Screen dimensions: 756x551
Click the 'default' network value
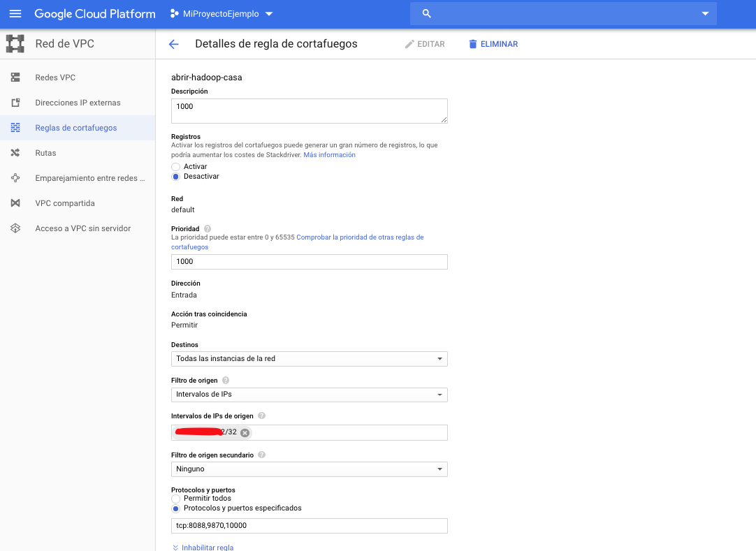point(183,210)
